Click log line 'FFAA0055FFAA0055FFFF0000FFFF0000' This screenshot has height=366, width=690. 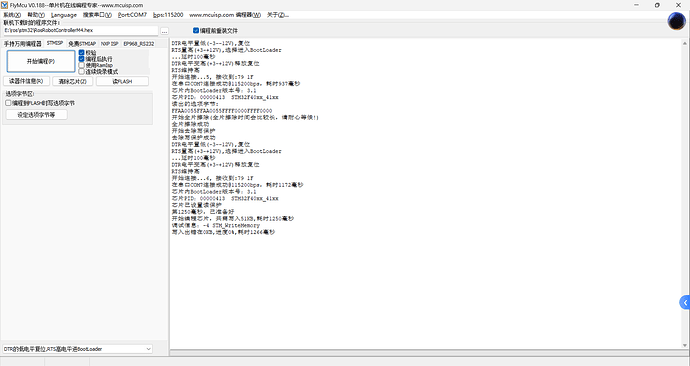pos(222,111)
